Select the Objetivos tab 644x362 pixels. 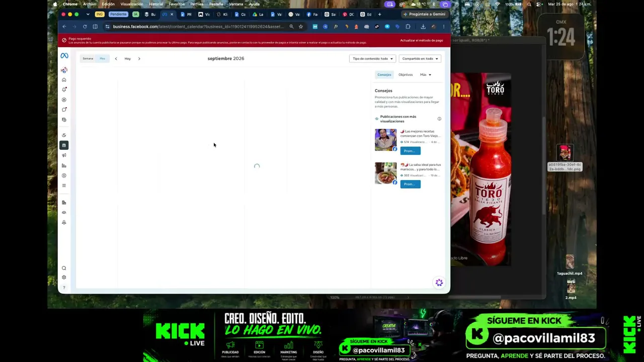pyautogui.click(x=406, y=75)
